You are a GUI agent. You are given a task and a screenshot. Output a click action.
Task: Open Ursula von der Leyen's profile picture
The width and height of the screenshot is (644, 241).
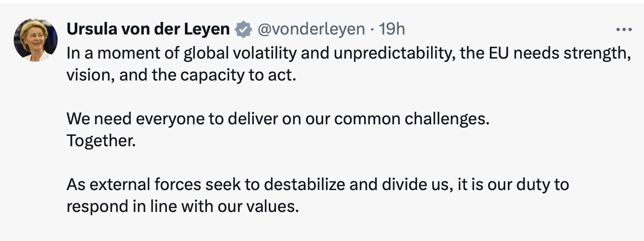click(x=36, y=40)
